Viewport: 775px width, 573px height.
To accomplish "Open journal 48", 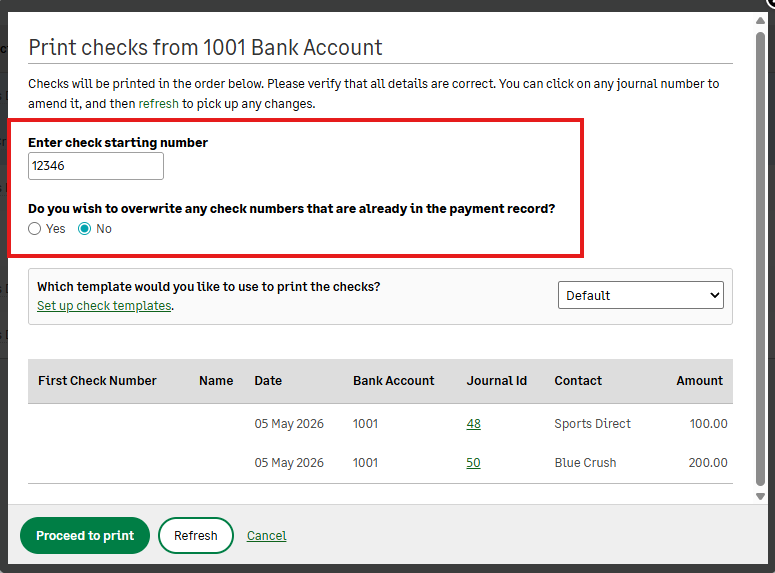I will (474, 424).
